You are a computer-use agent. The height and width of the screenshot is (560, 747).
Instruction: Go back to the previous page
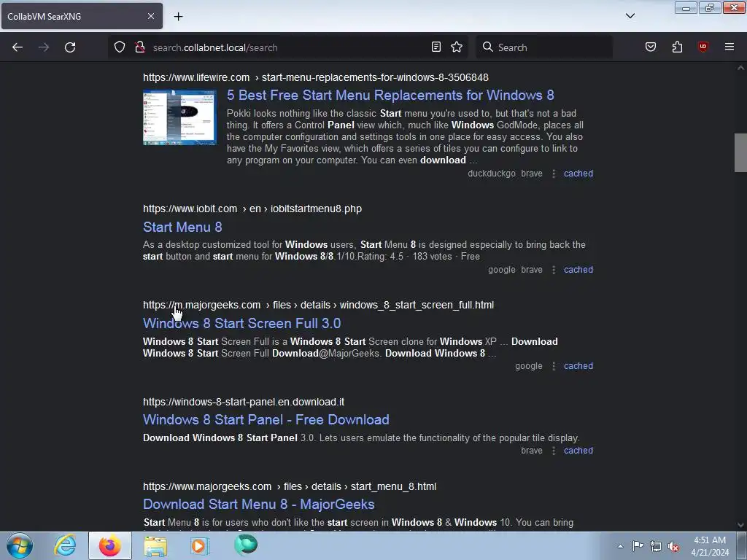click(x=18, y=47)
